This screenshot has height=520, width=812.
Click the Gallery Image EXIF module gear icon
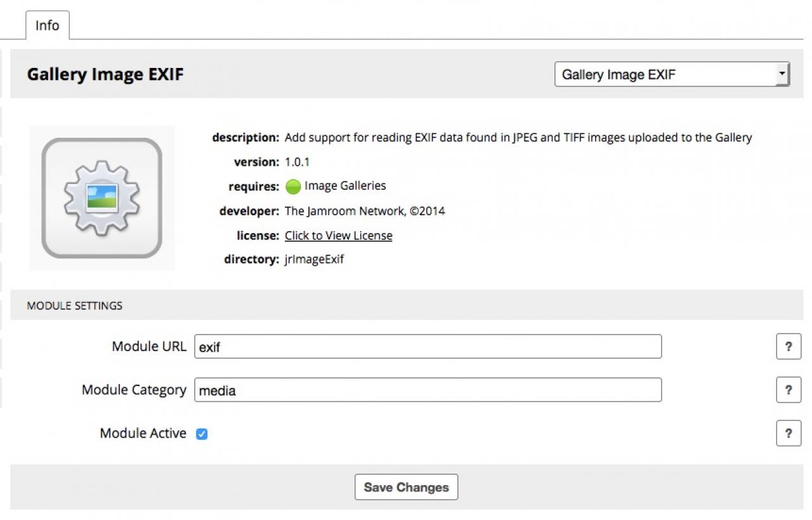[101, 198]
